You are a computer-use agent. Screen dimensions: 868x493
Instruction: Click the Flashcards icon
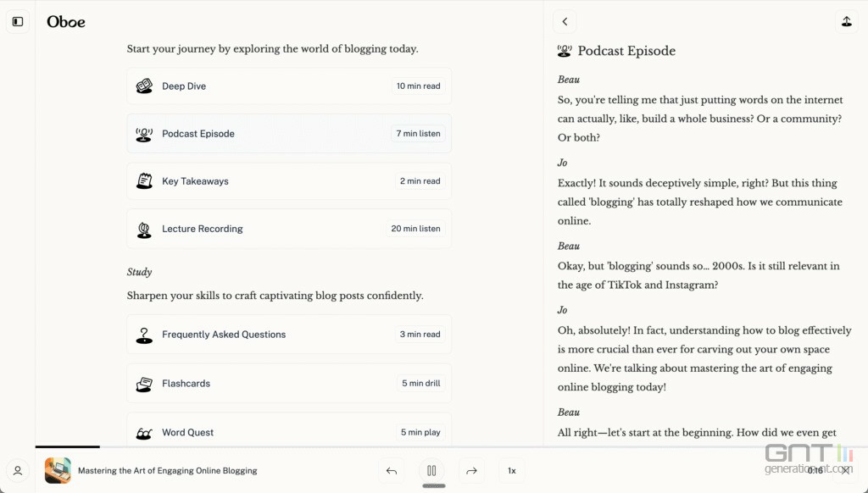click(x=144, y=384)
